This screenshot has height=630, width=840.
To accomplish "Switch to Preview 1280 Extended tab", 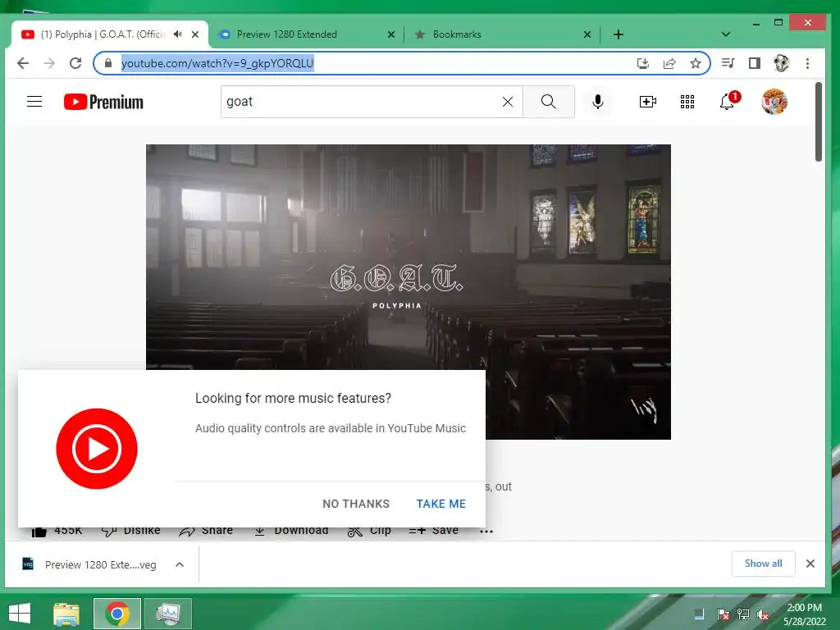I will (x=305, y=34).
